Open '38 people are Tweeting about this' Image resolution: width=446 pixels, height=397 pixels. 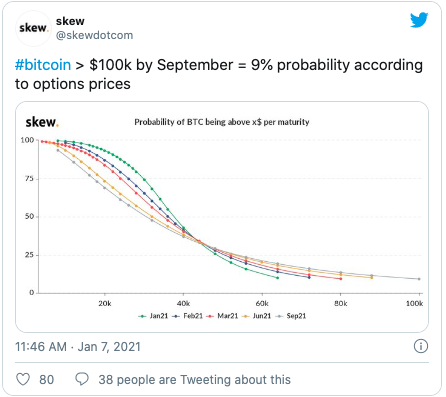194,380
